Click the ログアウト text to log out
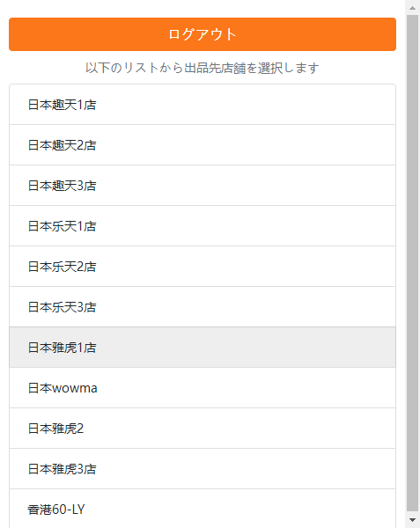Image resolution: width=420 pixels, height=528 pixels. pos(203,34)
